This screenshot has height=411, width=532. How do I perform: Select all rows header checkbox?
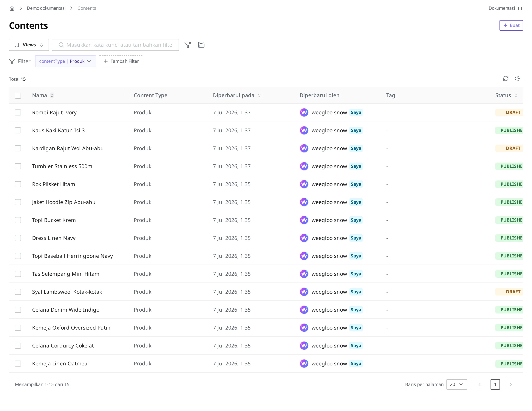coord(18,95)
